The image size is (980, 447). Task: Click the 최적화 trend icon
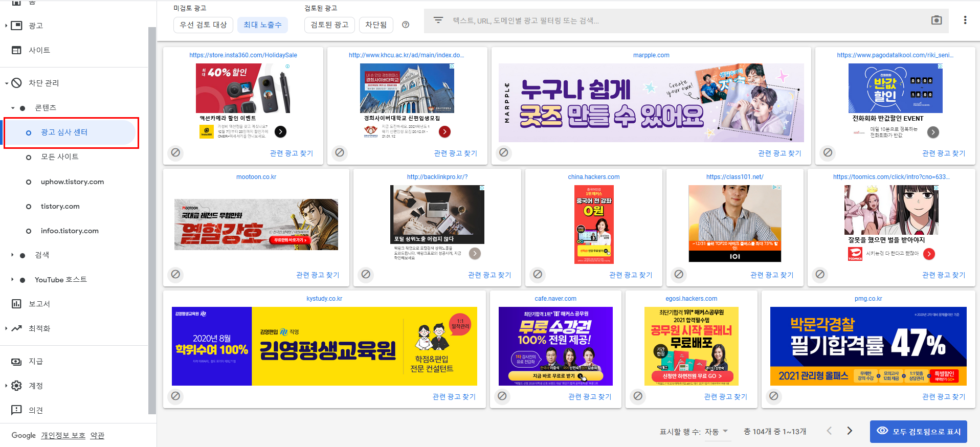[x=17, y=328]
